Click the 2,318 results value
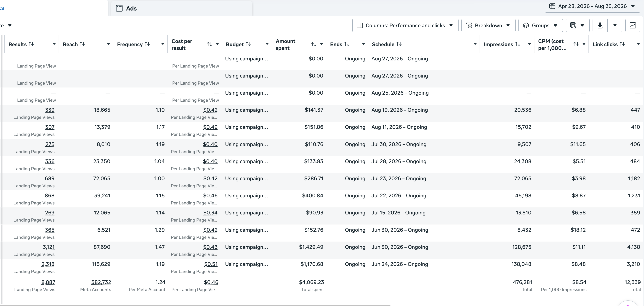This screenshot has width=644, height=306. 48,264
